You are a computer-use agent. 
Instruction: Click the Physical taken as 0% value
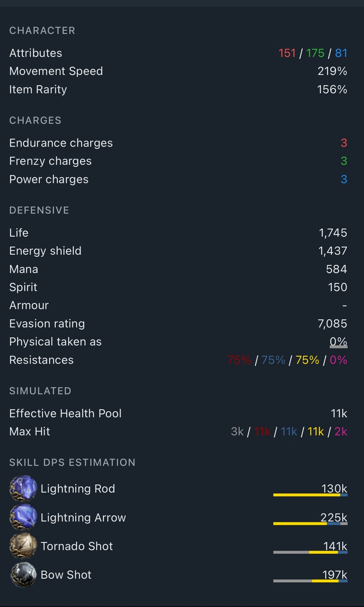click(338, 342)
